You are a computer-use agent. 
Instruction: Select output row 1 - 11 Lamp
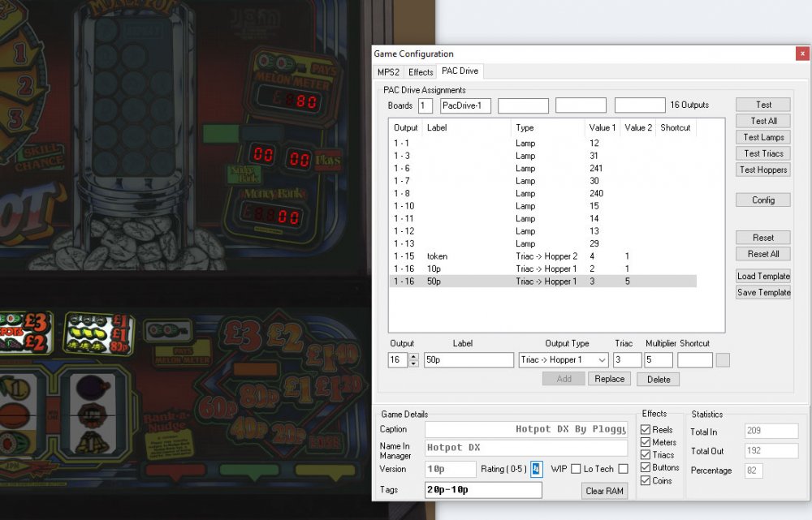click(x=542, y=218)
